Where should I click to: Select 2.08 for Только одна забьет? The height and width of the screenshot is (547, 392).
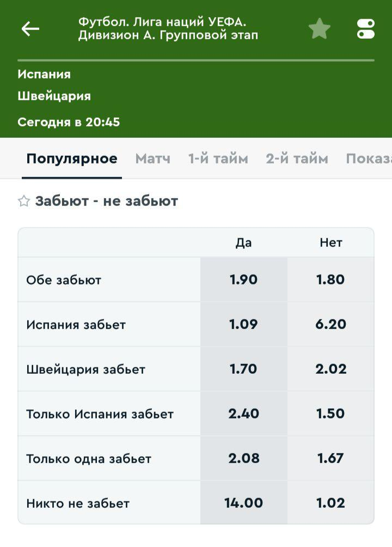[x=243, y=458]
